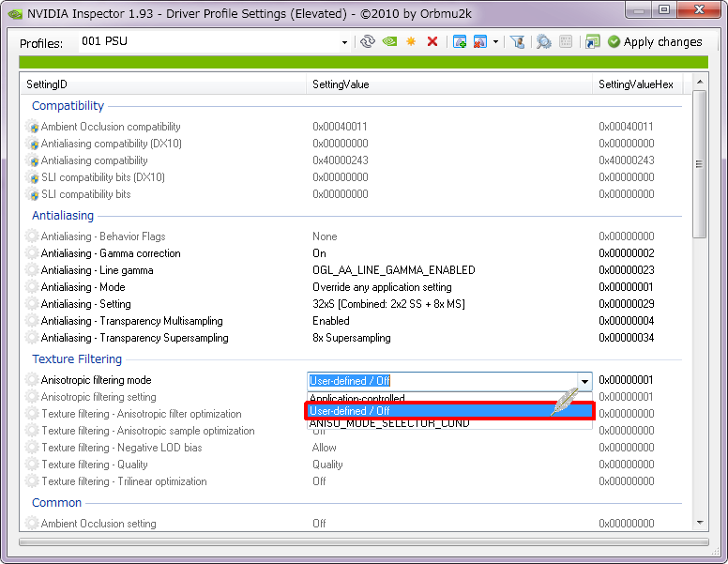Click the gear icon beside Ambient Occlusion setting
This screenshot has height=564, width=728.
coord(32,524)
